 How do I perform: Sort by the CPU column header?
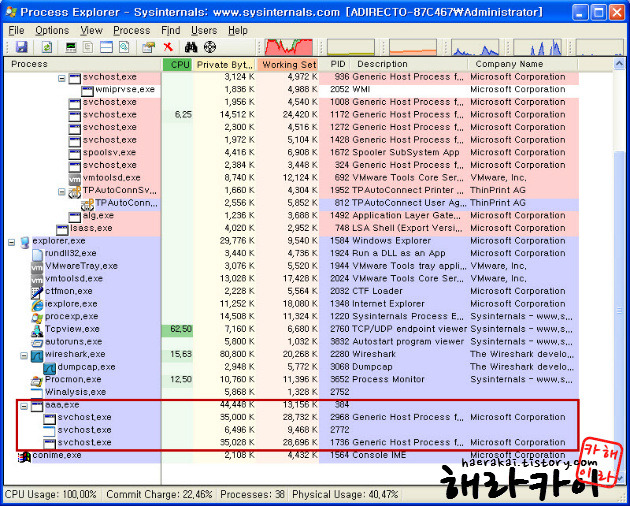178,64
